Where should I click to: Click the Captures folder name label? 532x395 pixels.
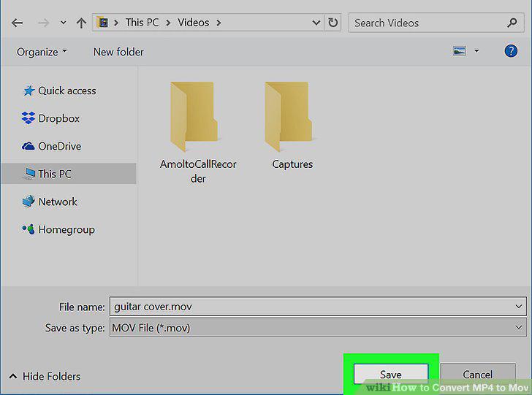pyautogui.click(x=292, y=164)
